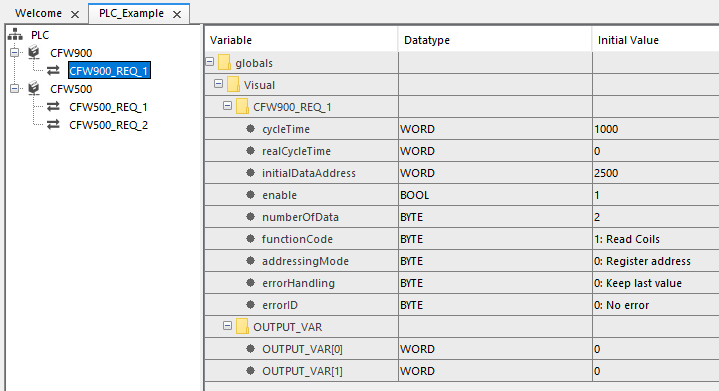
Task: Click the '0: No error' value
Action: point(621,305)
